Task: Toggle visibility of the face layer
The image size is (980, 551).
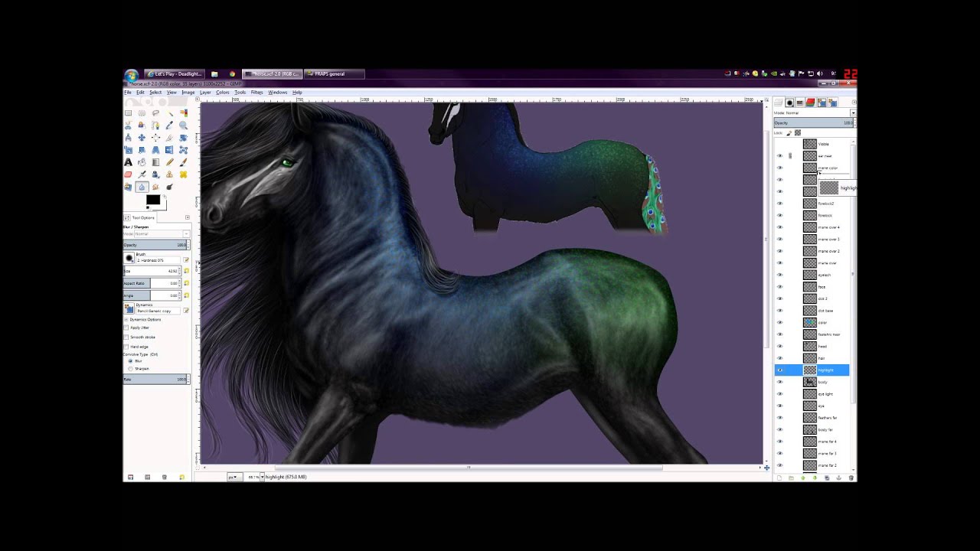Action: click(780, 287)
